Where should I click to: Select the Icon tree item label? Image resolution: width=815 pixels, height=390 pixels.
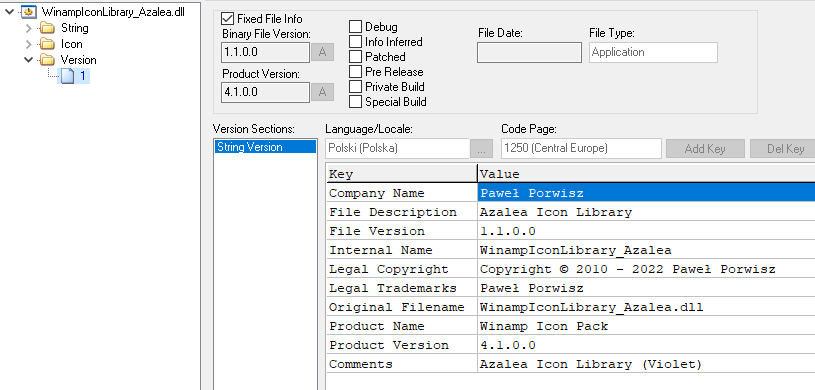(x=72, y=44)
